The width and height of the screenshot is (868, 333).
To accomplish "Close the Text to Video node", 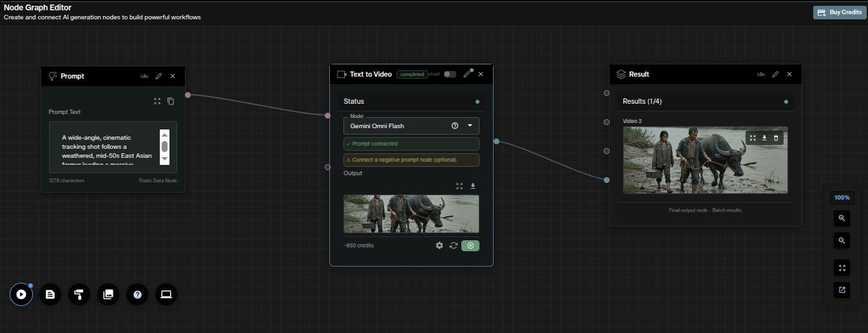I will [481, 74].
